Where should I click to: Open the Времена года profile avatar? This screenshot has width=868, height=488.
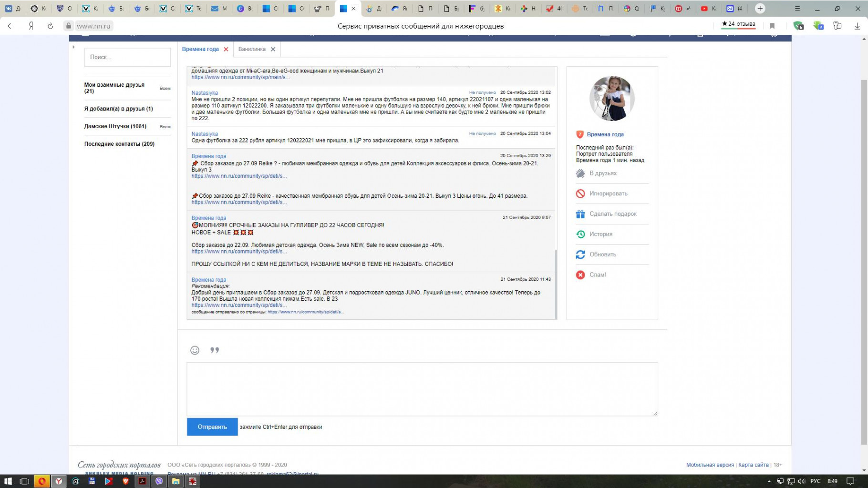(x=612, y=98)
